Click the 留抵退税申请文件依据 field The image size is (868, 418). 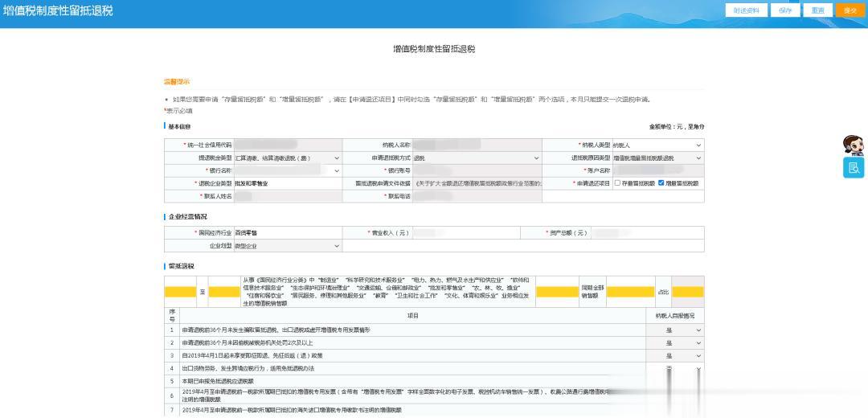(477, 183)
